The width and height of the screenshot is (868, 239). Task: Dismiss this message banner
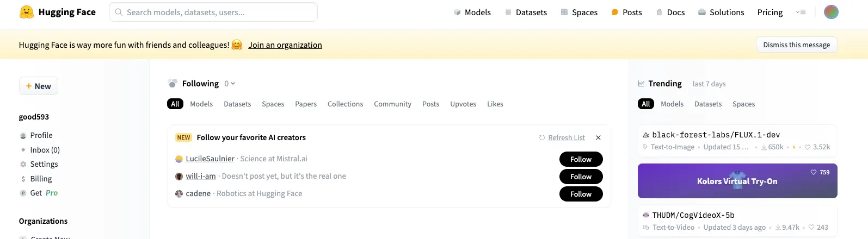(796, 45)
